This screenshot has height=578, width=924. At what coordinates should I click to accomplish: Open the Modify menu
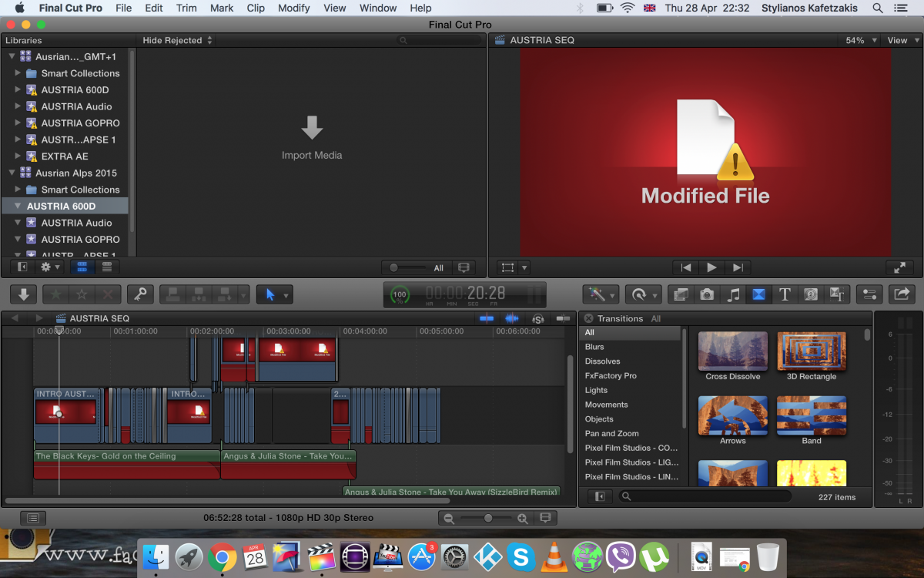(293, 8)
